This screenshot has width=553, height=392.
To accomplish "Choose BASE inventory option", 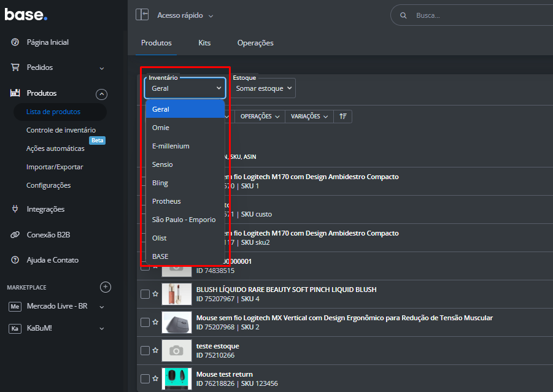I will click(x=185, y=256).
